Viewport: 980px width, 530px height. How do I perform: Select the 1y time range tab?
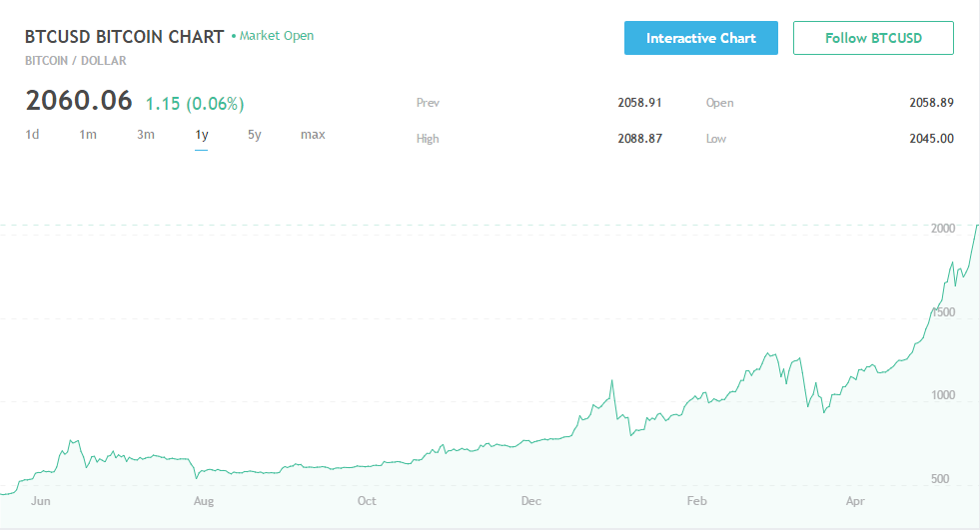[x=201, y=135]
